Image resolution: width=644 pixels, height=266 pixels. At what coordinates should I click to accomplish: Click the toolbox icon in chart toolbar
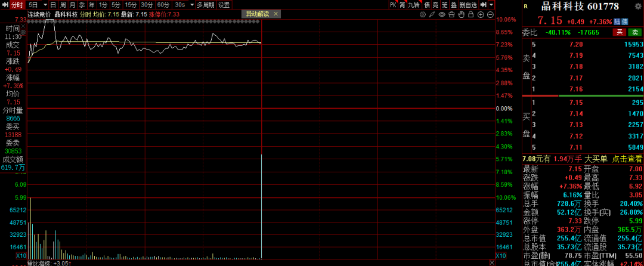(x=451, y=14)
